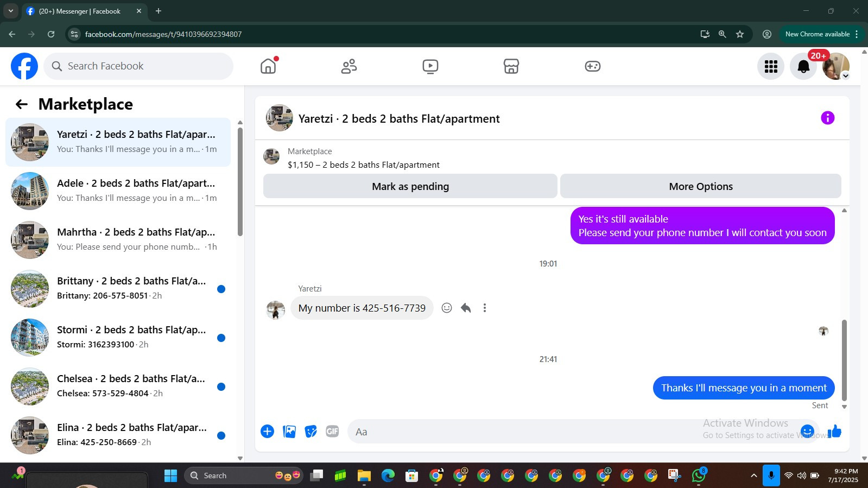Open Chrome tab search dropdown
868x488 pixels.
(x=11, y=11)
